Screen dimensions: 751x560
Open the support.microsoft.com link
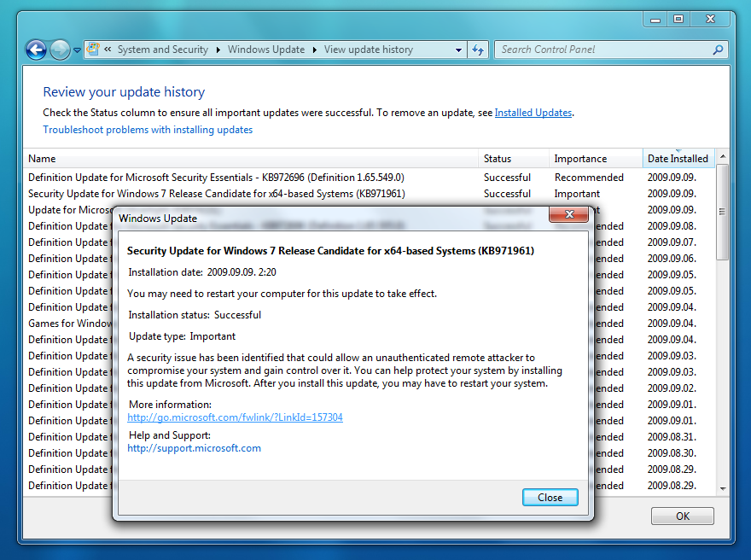(x=194, y=448)
